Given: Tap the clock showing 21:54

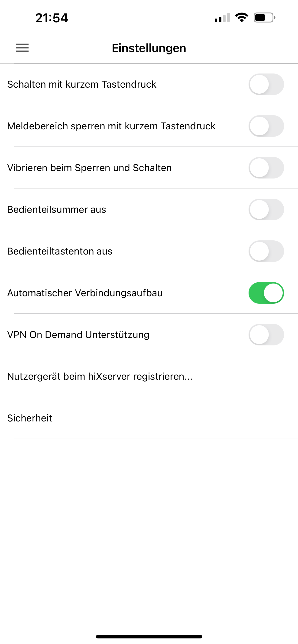Looking at the screenshot, I should point(52,18).
